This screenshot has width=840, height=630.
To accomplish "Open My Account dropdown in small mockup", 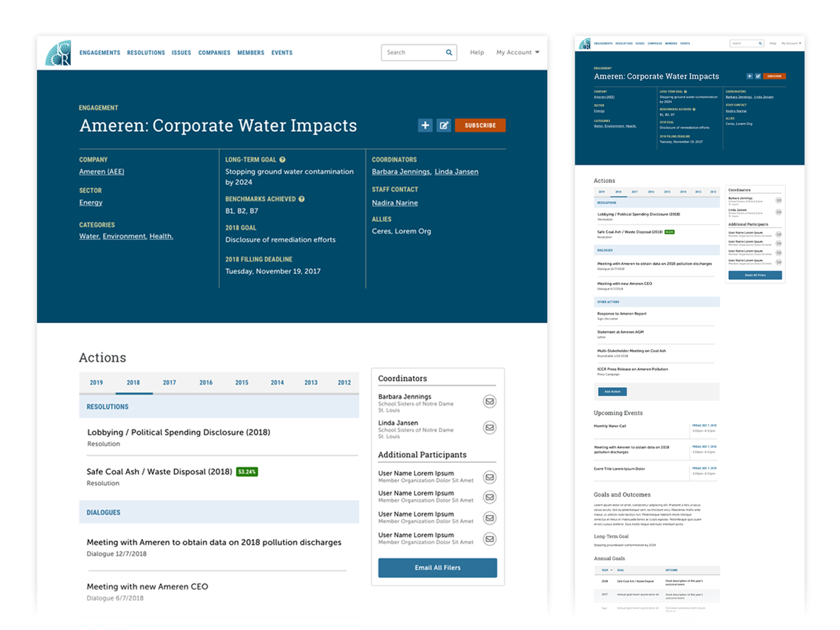I will (792, 43).
